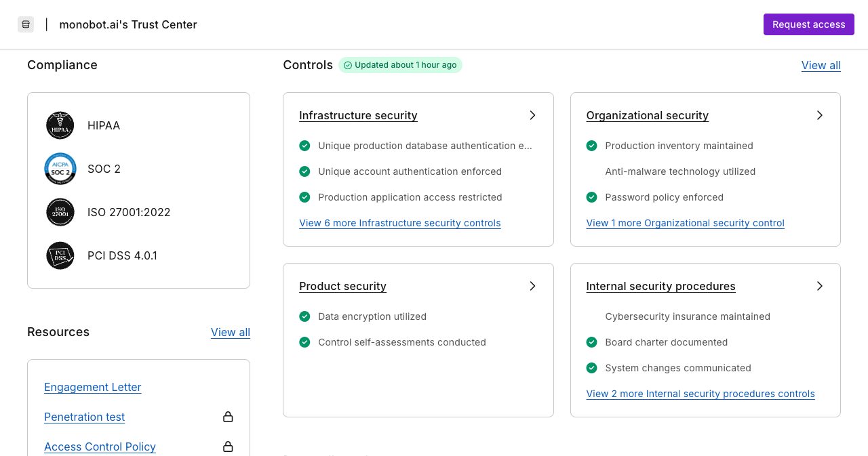This screenshot has height=456, width=868.
Task: Click Board charter documented text
Action: [666, 342]
